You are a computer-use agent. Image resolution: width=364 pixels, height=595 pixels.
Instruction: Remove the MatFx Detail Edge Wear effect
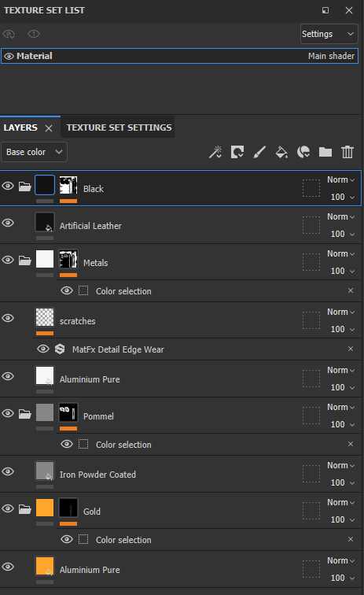coord(351,349)
